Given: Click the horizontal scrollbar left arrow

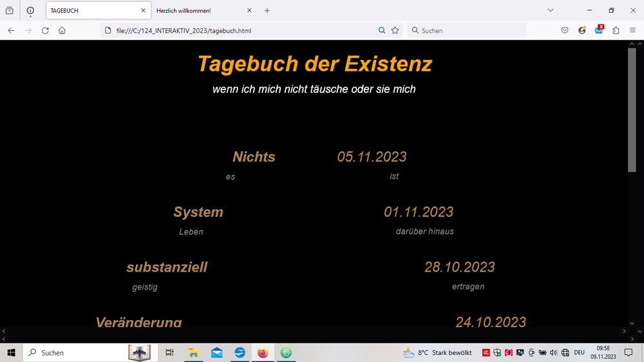Looking at the screenshot, I should (4, 331).
